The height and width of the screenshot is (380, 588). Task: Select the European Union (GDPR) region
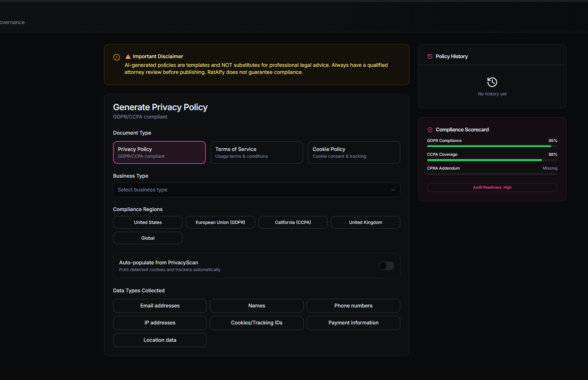(220, 222)
